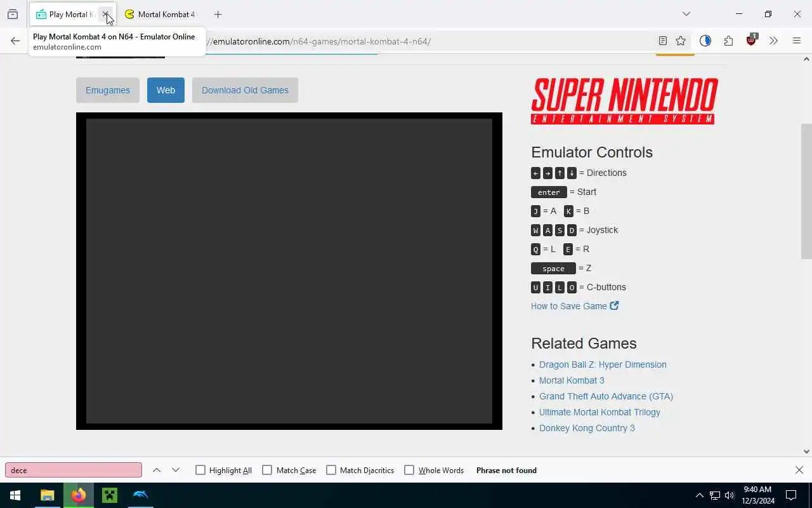Open Grand Theft Auto Advance link
Screen dimensions: 812x508
[606, 396]
